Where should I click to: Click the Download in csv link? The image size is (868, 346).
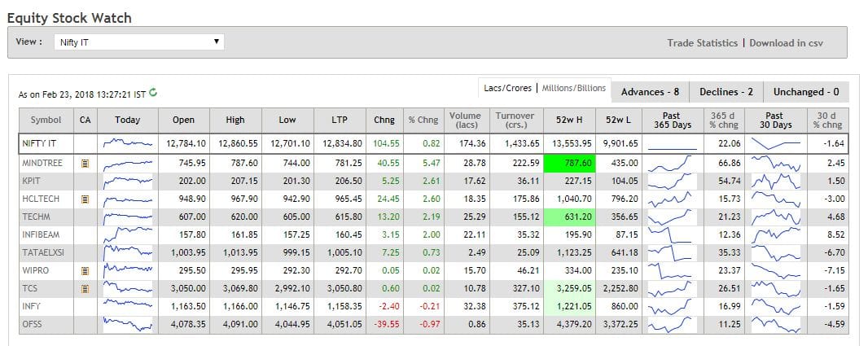point(786,43)
